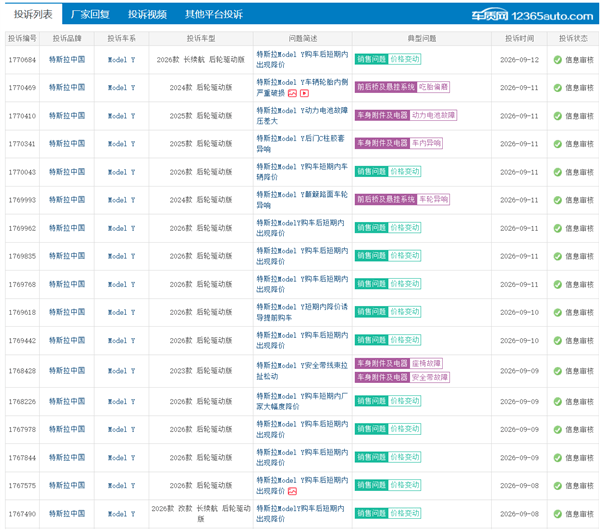Click 信息审核 status for complaint 1769618

pos(579,313)
